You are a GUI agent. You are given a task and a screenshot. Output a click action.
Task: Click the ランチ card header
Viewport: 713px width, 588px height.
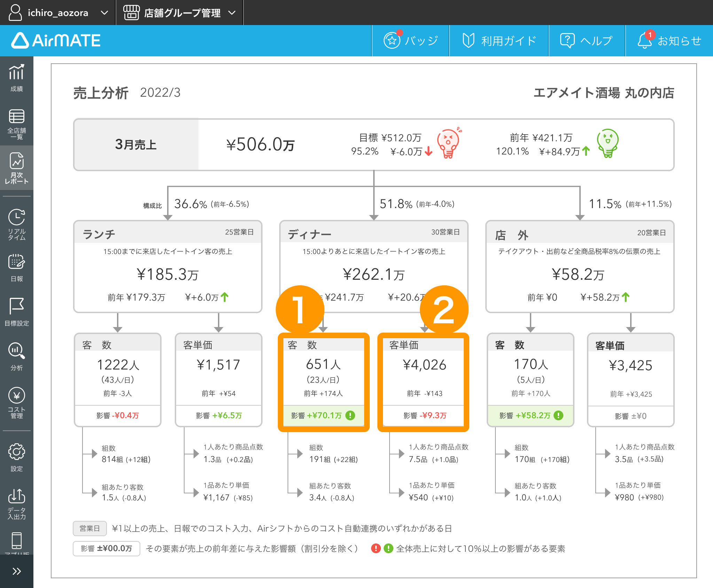pyautogui.click(x=168, y=232)
